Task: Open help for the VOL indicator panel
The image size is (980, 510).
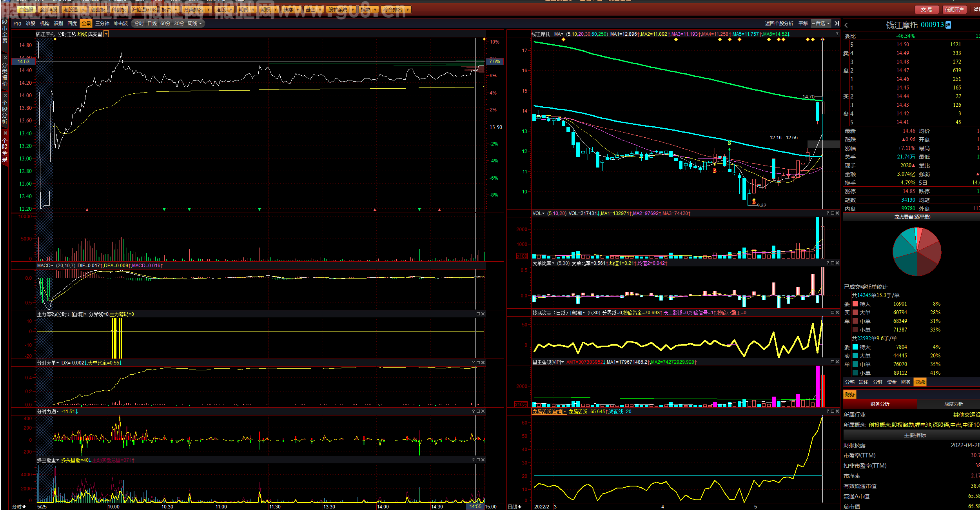Action: coord(828,213)
